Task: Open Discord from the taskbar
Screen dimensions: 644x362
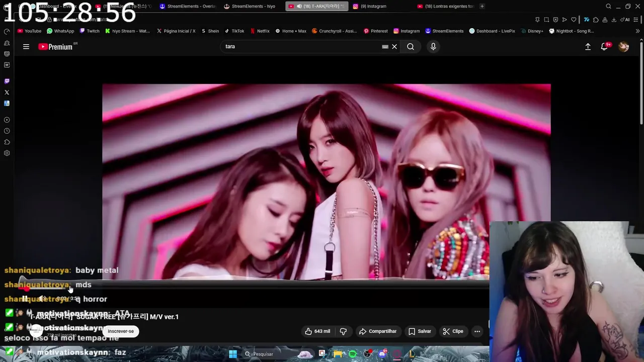Action: point(382,354)
